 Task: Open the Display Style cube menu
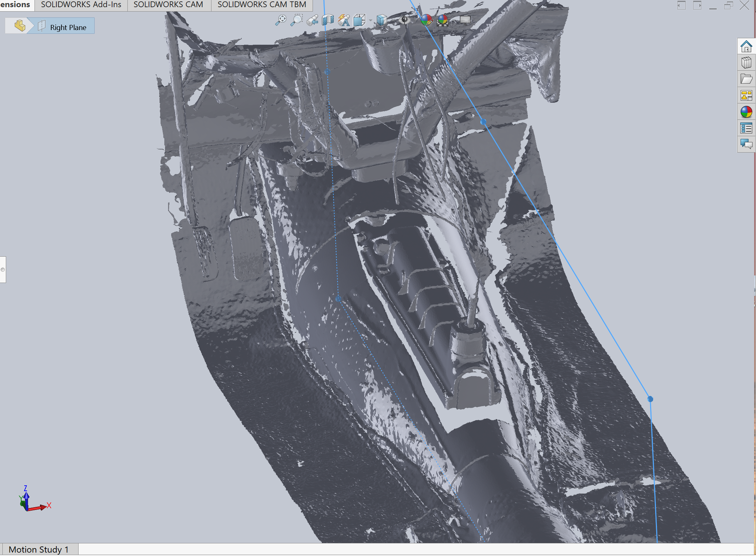(x=382, y=20)
